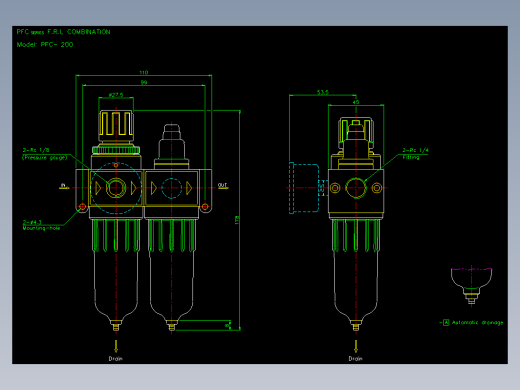Image resolution: width=520 pixels, height=390 pixels.
Task: Click the drain arrow below the side view
Action: point(356,346)
